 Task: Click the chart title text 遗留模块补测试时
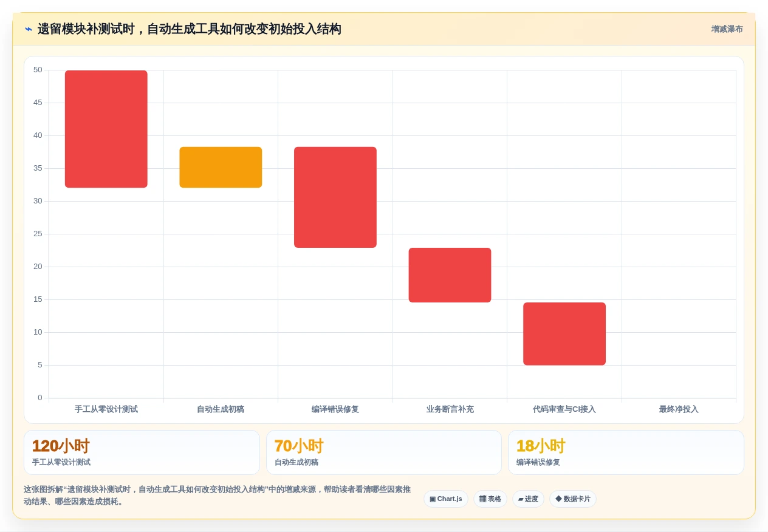(x=86, y=29)
